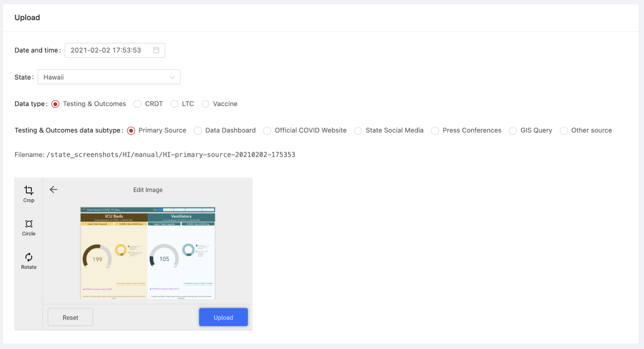Choose Data Dashboard subtype
This screenshot has width=644, height=349.
click(198, 131)
